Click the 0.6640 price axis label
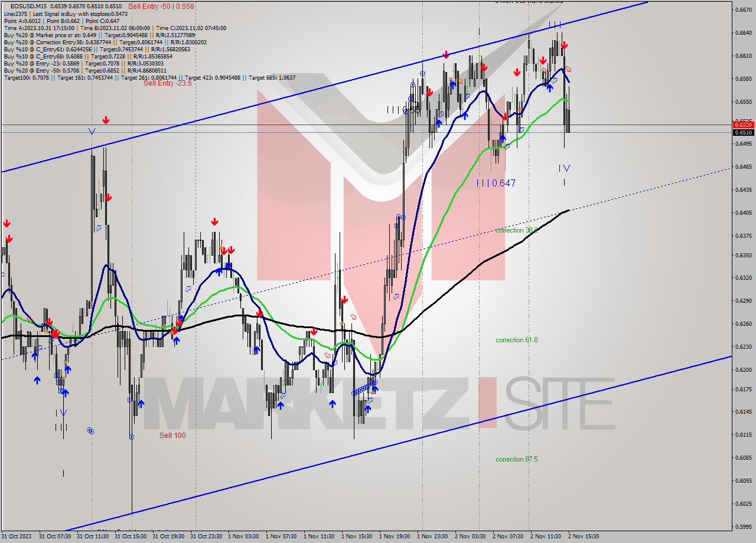Viewport: 756px width, 543px height. click(x=742, y=33)
